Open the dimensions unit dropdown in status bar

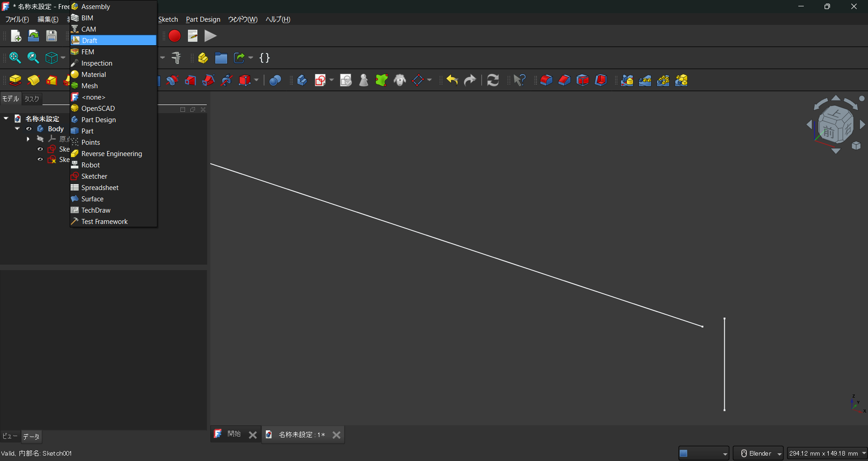827,453
